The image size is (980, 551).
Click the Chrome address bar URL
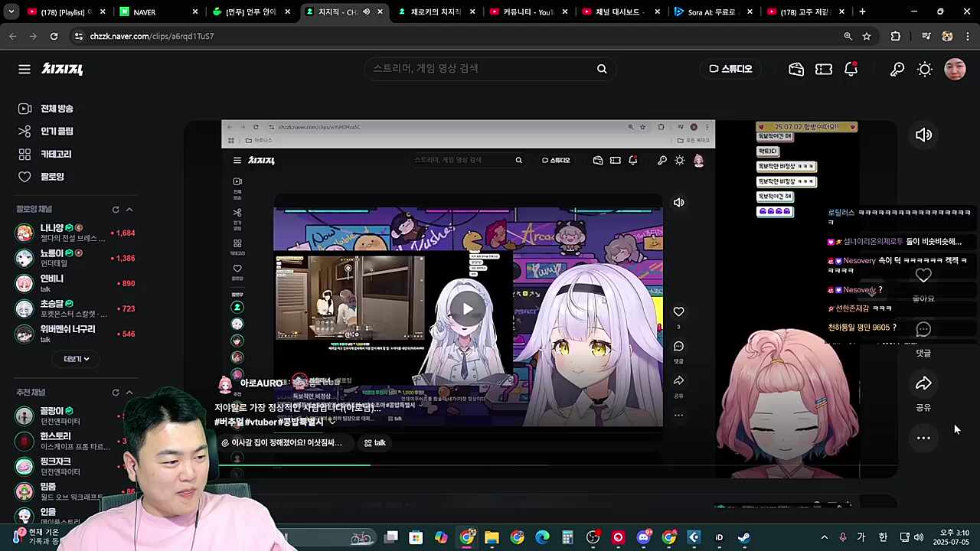152,36
